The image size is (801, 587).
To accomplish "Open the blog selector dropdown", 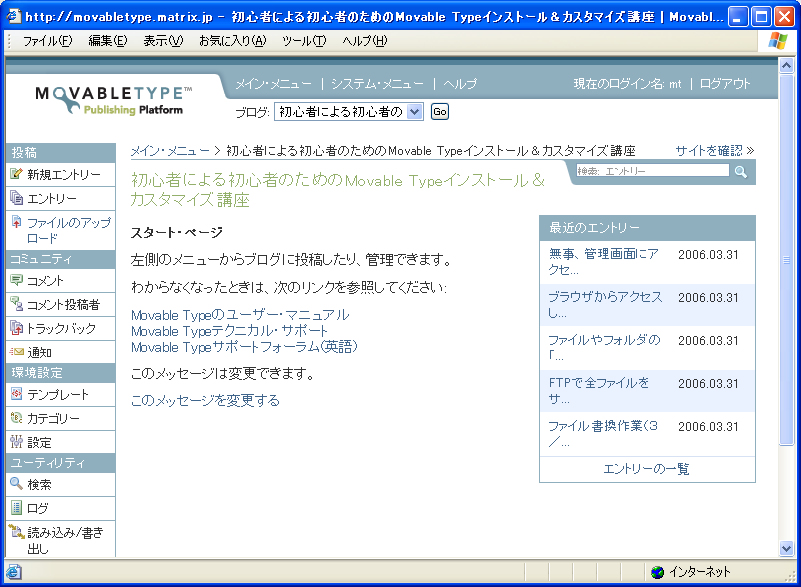I will (415, 112).
